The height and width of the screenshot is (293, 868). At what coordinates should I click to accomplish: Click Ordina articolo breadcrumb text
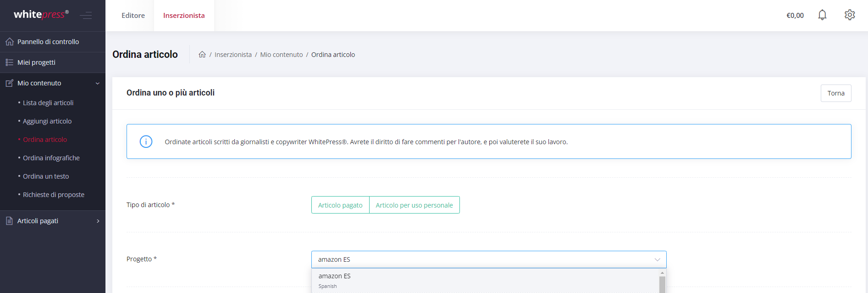click(x=333, y=55)
